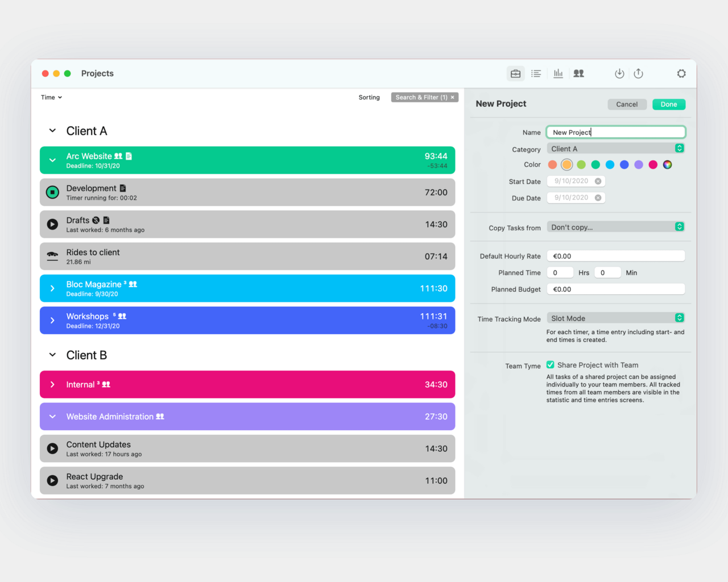Select the pink color swatch
728x582 pixels.
(x=653, y=165)
